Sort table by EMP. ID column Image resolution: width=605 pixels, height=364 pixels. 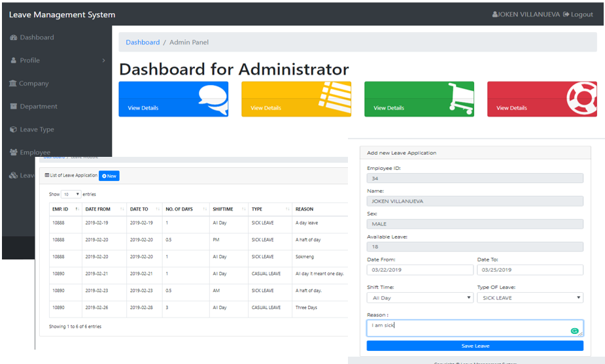65,209
